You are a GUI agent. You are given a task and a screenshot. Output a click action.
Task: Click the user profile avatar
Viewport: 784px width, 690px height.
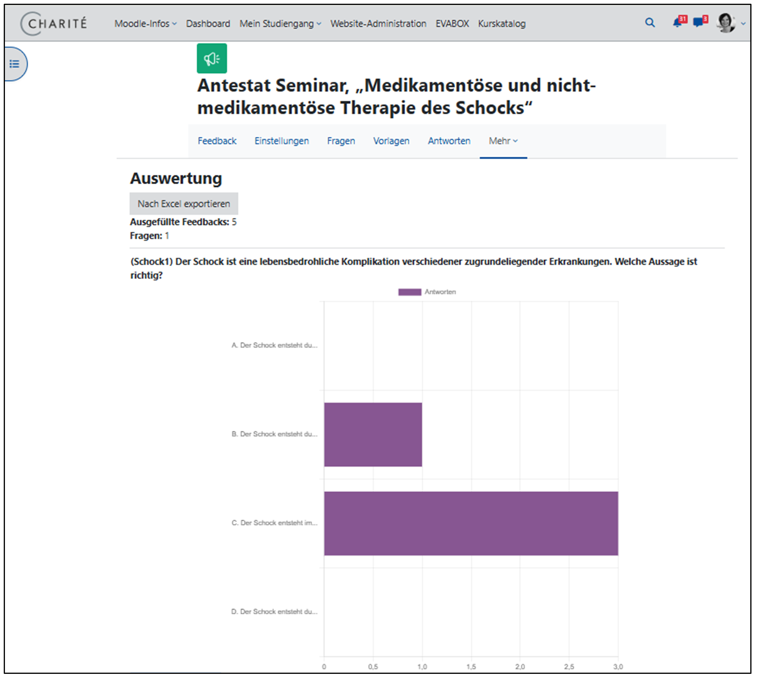point(725,23)
